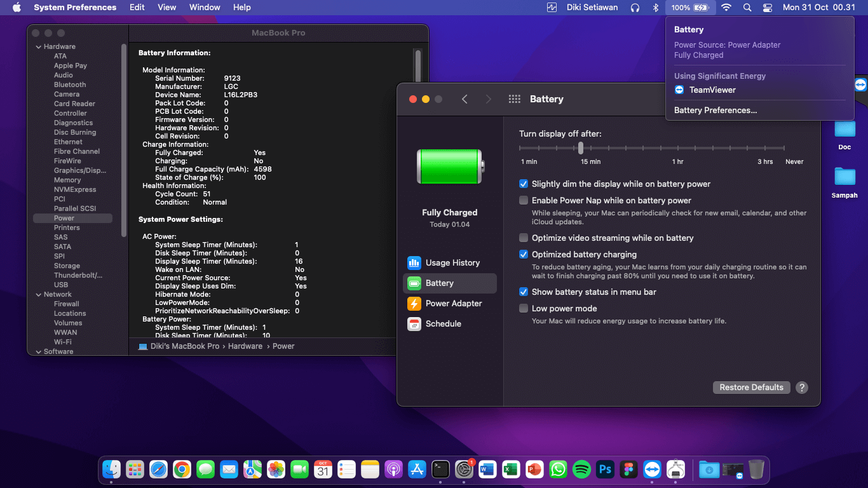Click the show-all grid icon
The image size is (868, 488).
coord(515,99)
